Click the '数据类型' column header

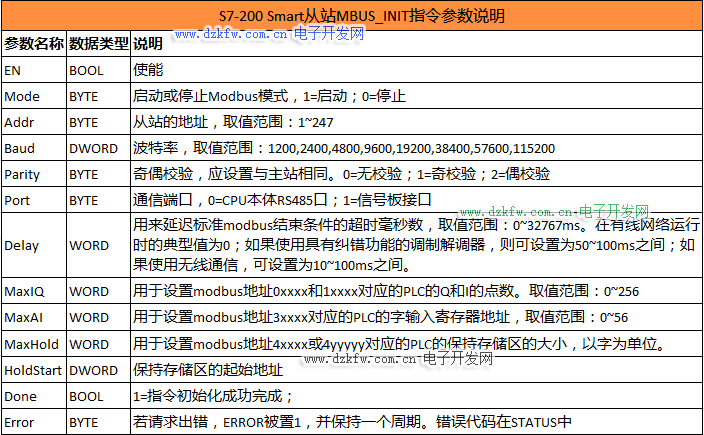pos(99,44)
